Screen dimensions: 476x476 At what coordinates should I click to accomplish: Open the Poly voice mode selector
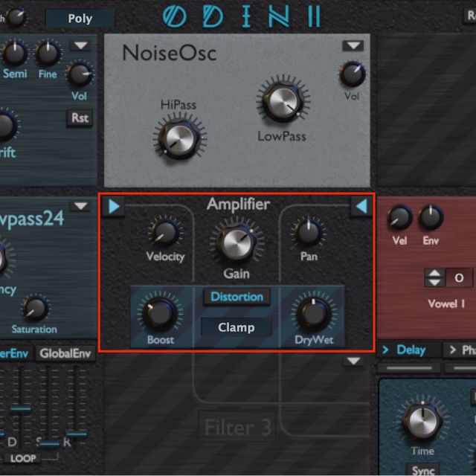(x=80, y=18)
